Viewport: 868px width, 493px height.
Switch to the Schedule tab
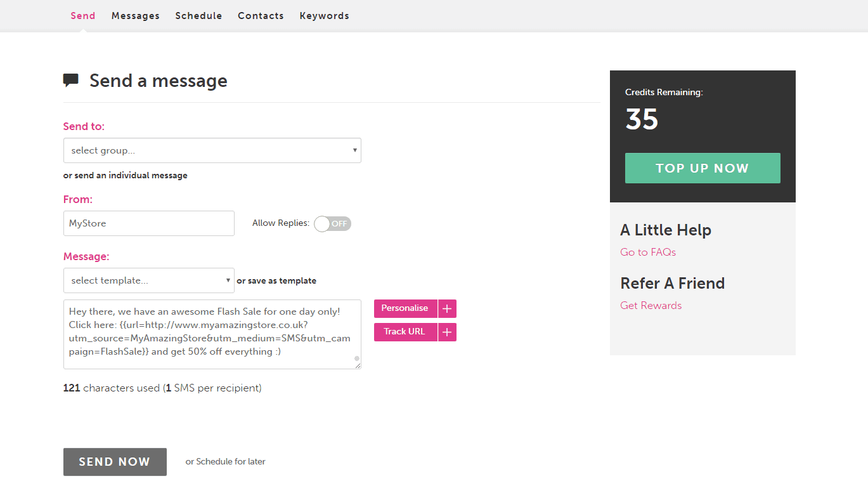198,16
